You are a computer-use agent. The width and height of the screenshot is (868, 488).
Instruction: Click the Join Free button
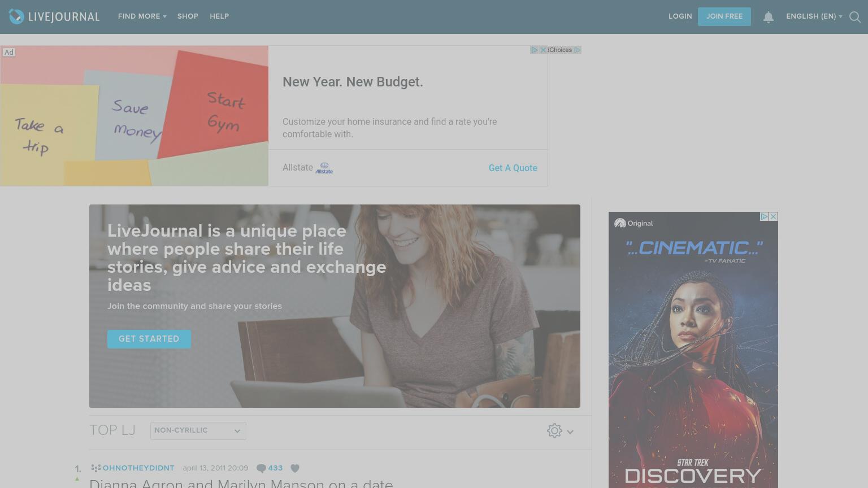click(724, 16)
